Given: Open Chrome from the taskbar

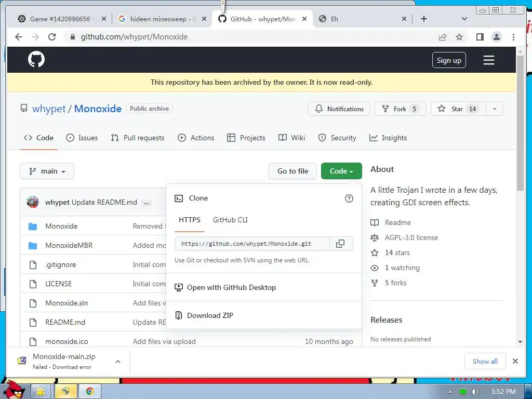Looking at the screenshot, I should pos(89,391).
